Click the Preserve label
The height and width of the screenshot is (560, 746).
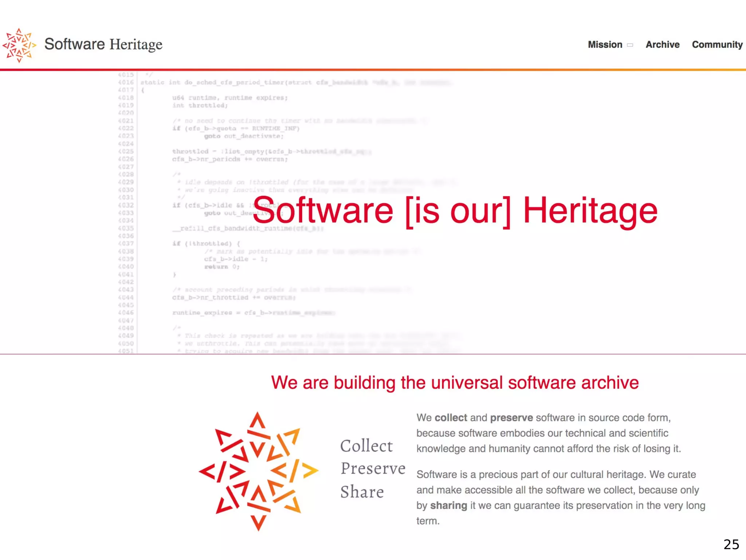[x=373, y=469]
